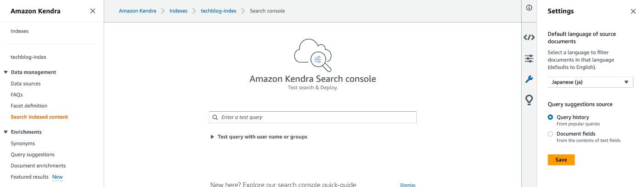Viewport: 644px width, 187px height.
Task: Select the Document fields radio button
Action: (550, 134)
